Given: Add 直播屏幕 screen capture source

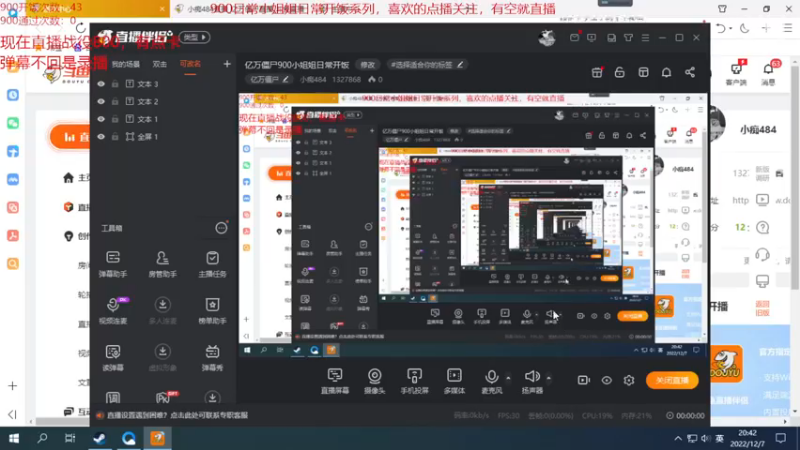Looking at the screenshot, I should (x=335, y=381).
